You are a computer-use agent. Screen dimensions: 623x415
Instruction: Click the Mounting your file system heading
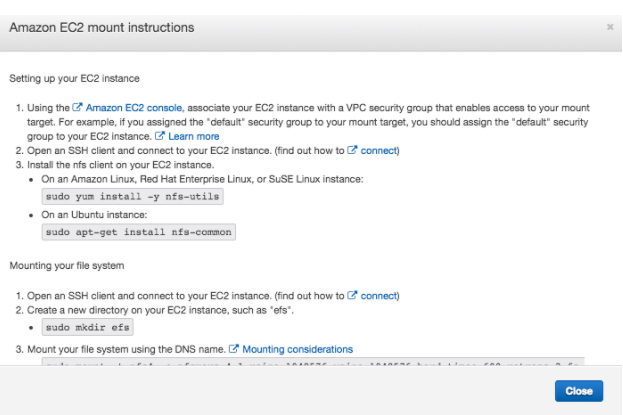[67, 266]
